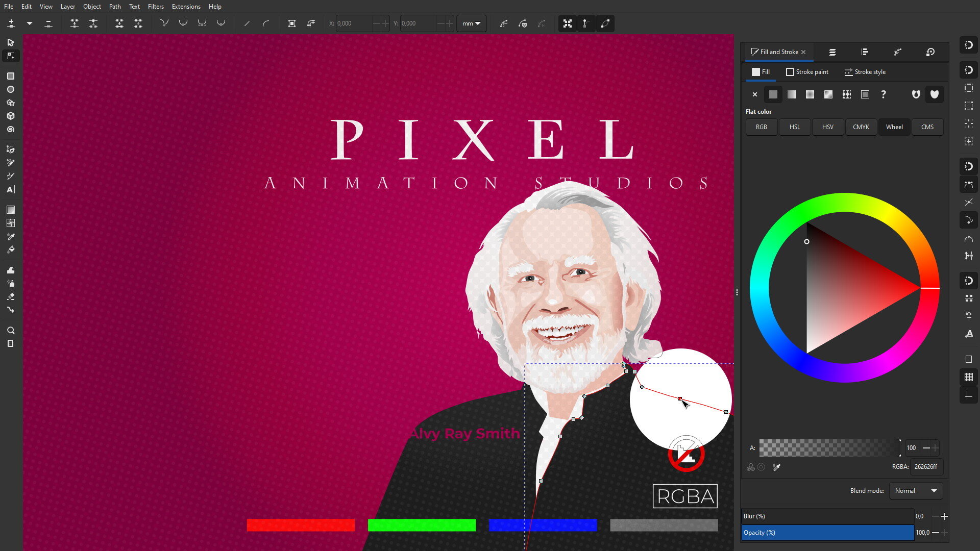Image resolution: width=980 pixels, height=551 pixels.
Task: Select the Pencil freehand tool
Action: [x=11, y=163]
